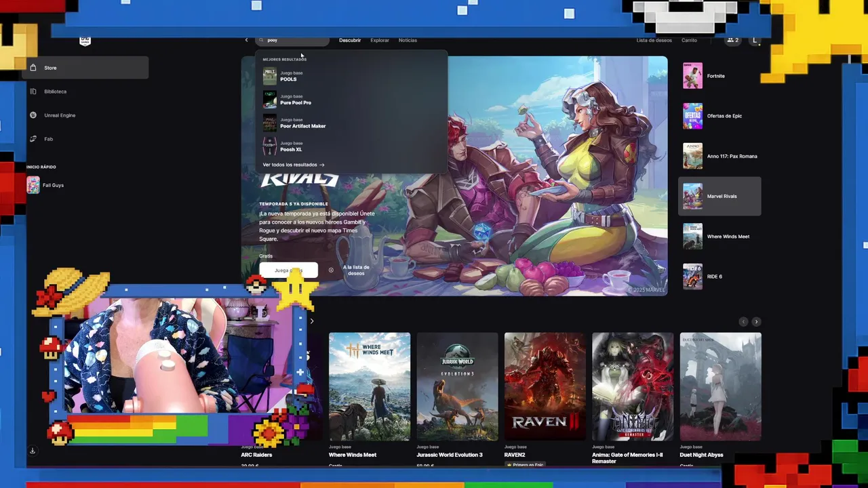Screen dimensions: 868x488
Task: Open Jurassic World Evolution 3 cover
Action: [457, 386]
